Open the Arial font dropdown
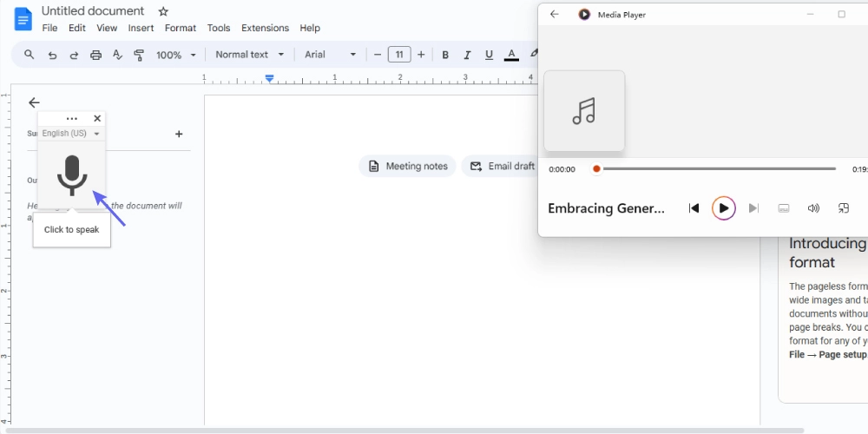Screen dimensions: 868x434 pos(330,54)
